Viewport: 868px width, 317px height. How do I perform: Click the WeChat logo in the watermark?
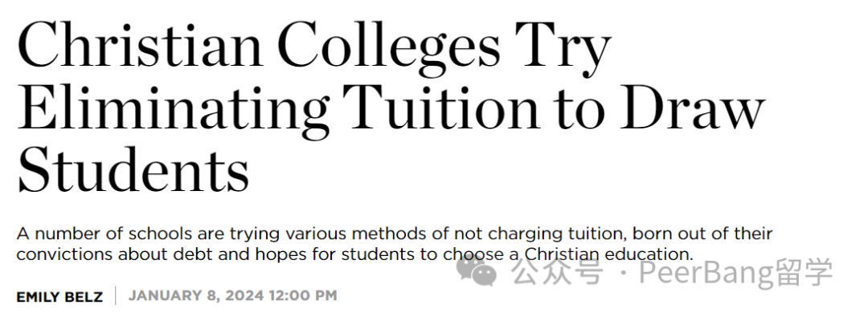[x=476, y=271]
